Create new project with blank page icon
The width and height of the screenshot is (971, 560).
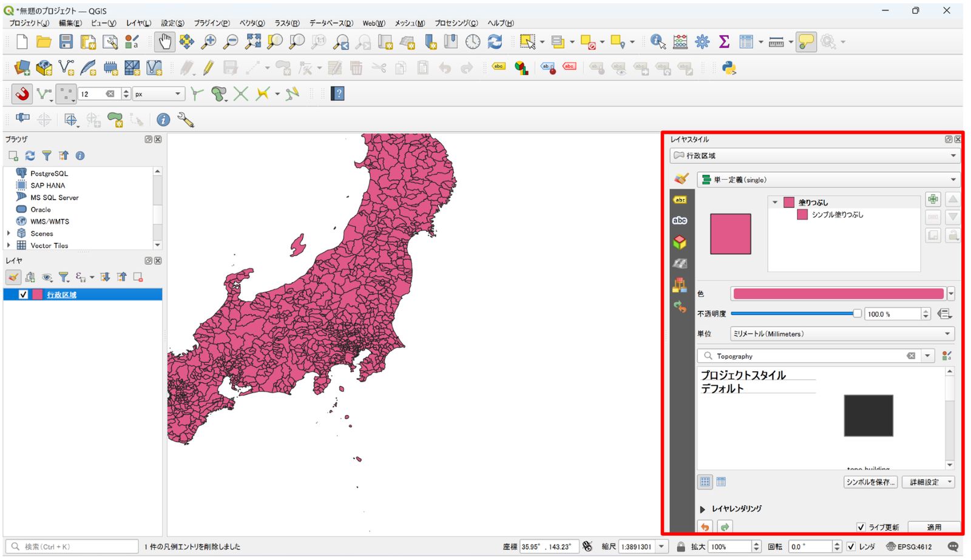coord(22,42)
